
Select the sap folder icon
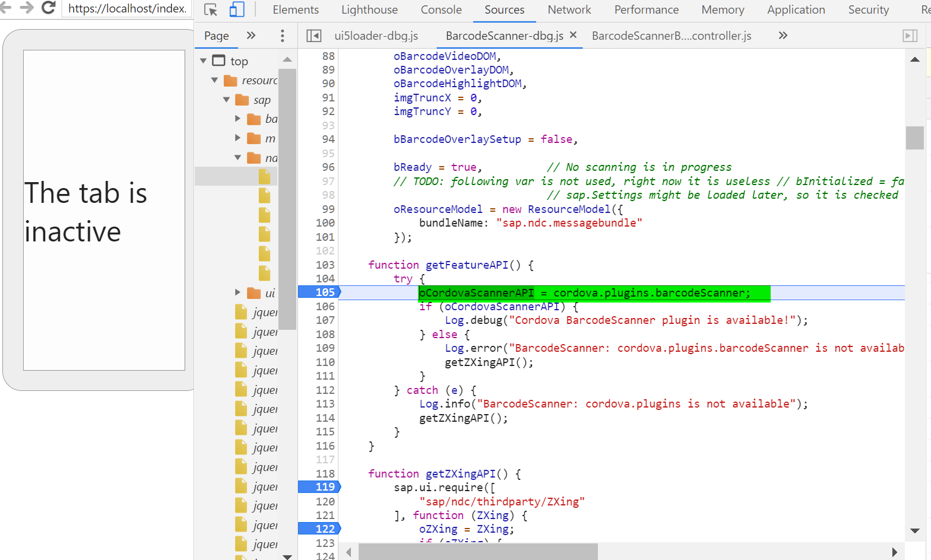(242, 100)
